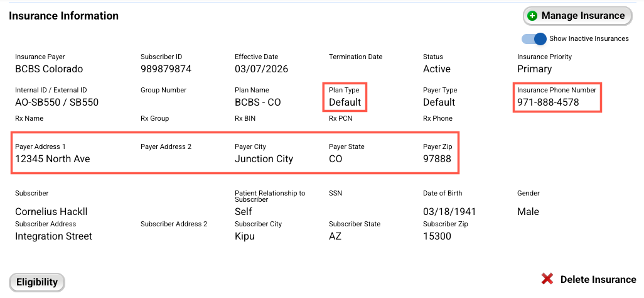Viewport: 644px width, 298px height.
Task: Click the Subscriber ID value 989879874
Action: pos(166,69)
